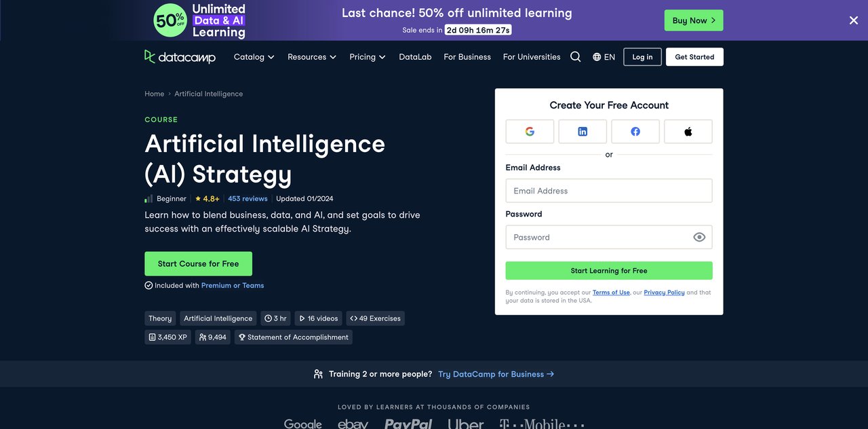Sign up with LinkedIn icon button

(x=583, y=132)
